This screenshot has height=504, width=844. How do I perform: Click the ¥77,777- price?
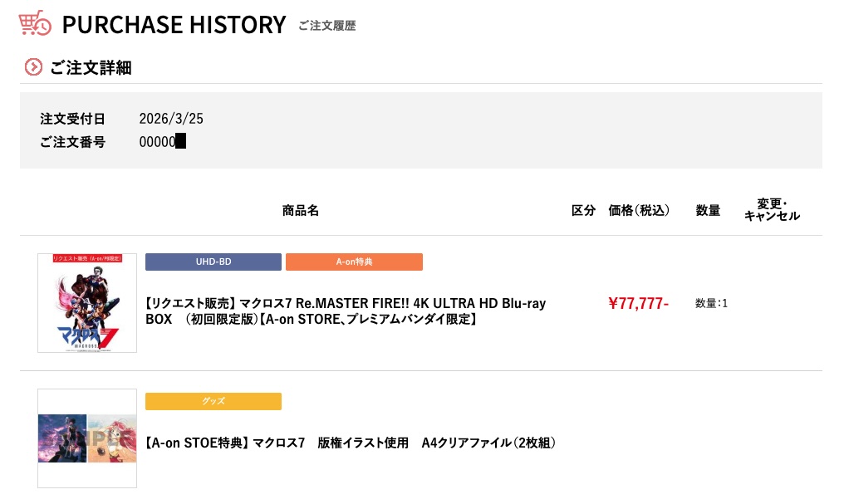coord(638,303)
